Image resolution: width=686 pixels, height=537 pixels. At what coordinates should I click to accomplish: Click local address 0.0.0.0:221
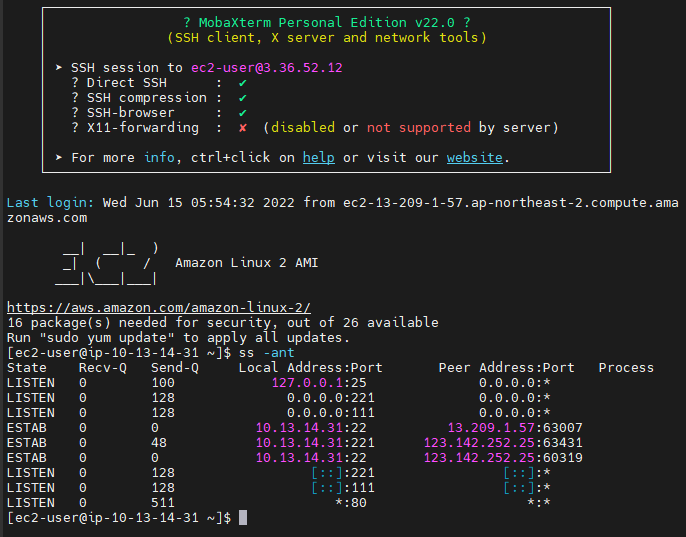(331, 398)
